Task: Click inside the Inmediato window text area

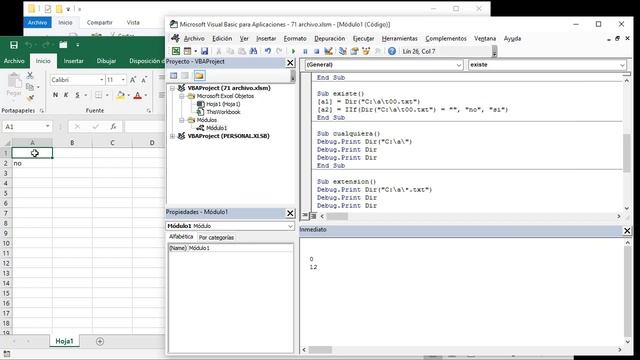Action: pos(461,292)
